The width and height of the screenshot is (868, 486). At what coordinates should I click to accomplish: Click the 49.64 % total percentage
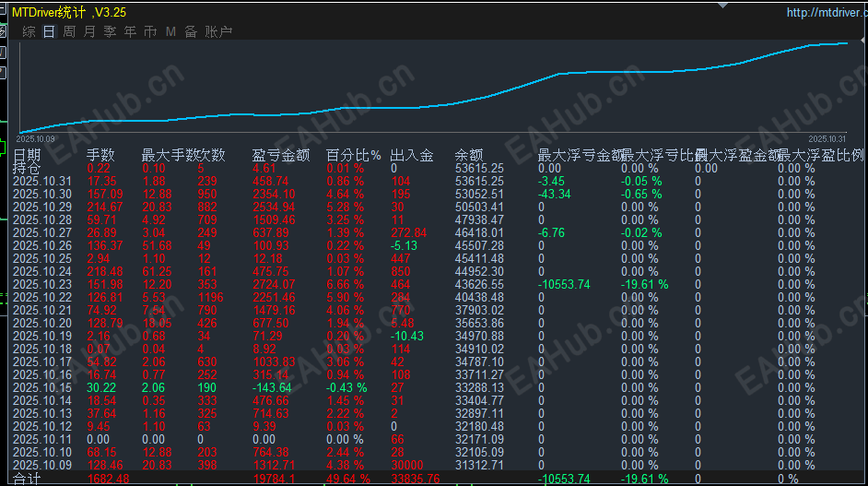point(348,479)
